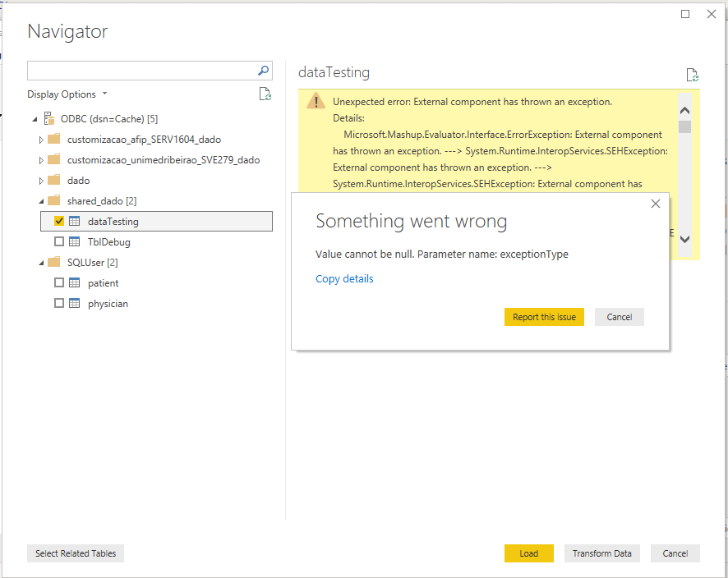Click the error message scroll up arrow
Viewport: 728px width, 578px height.
click(684, 110)
